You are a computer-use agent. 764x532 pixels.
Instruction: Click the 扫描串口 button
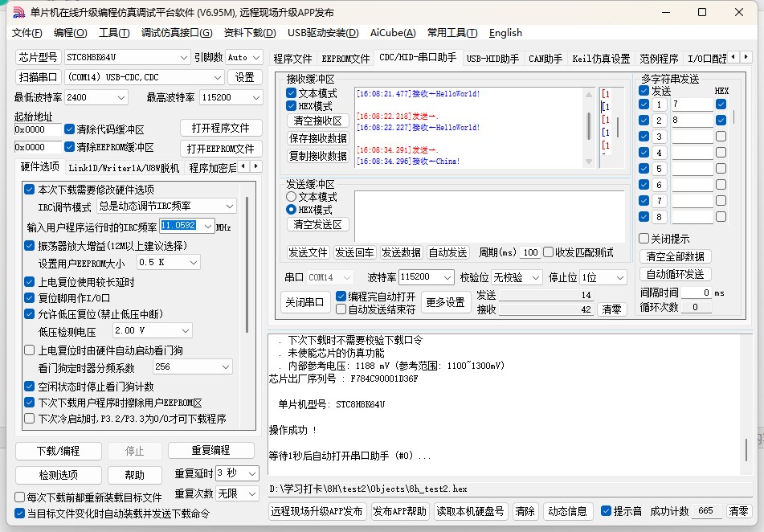(38, 77)
